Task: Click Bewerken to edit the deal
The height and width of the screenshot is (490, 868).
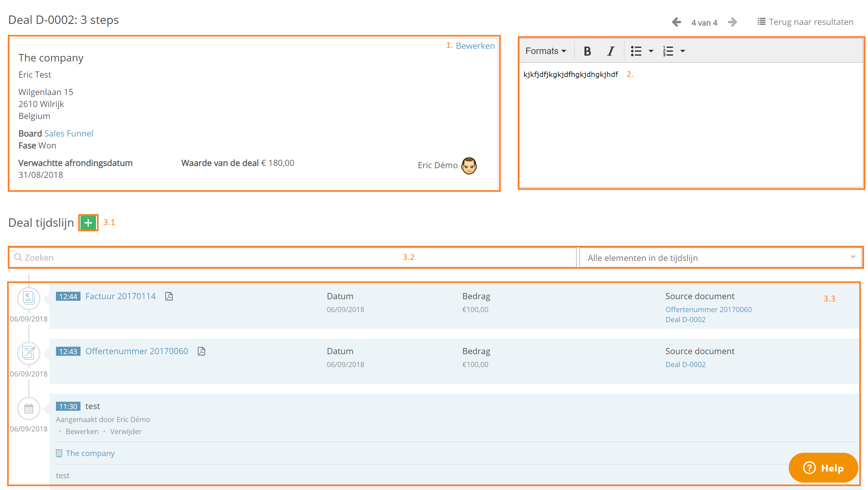Action: (x=475, y=46)
